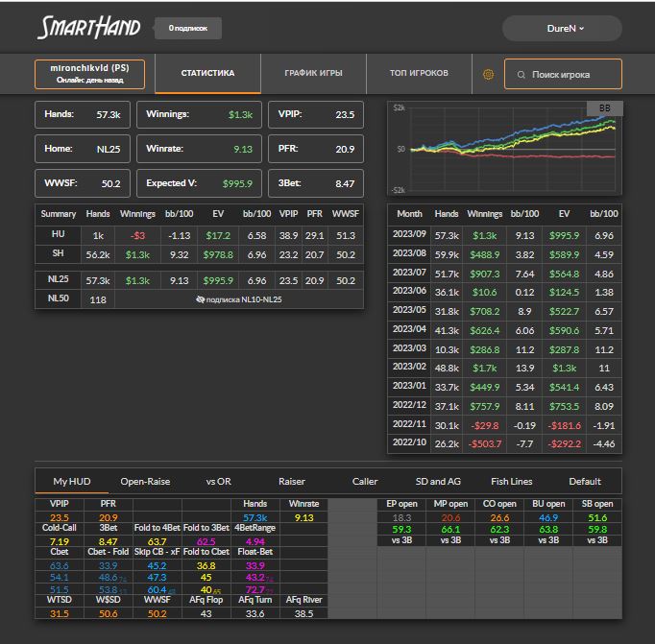Click the 4BetRange value 4.94

tap(255, 541)
